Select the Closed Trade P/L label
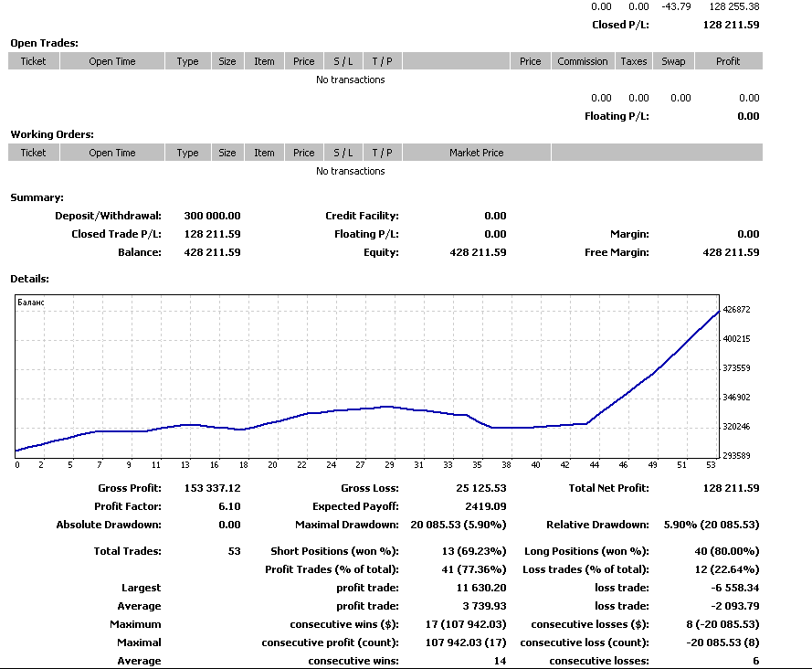 pos(117,234)
